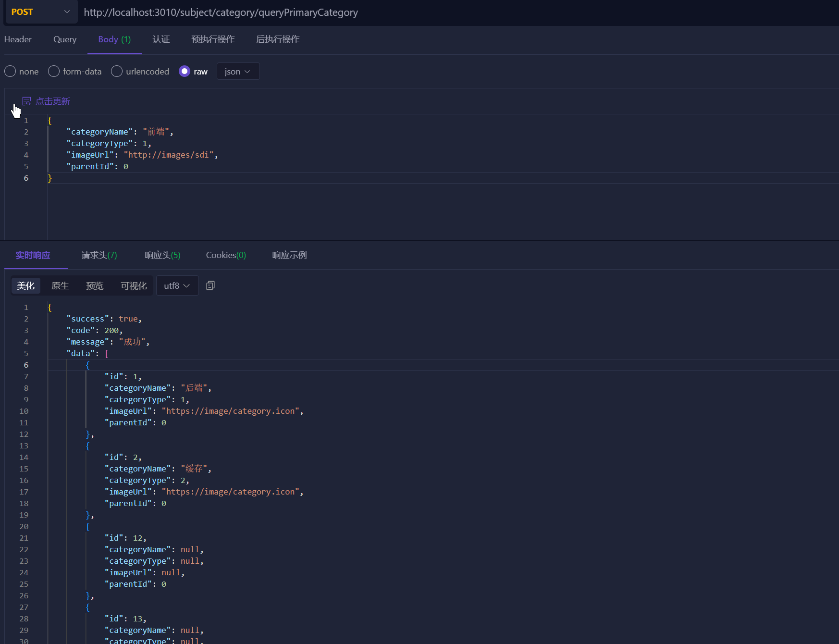This screenshot has height=644, width=839.
Task: Switch to the Header tab
Action: tap(18, 39)
